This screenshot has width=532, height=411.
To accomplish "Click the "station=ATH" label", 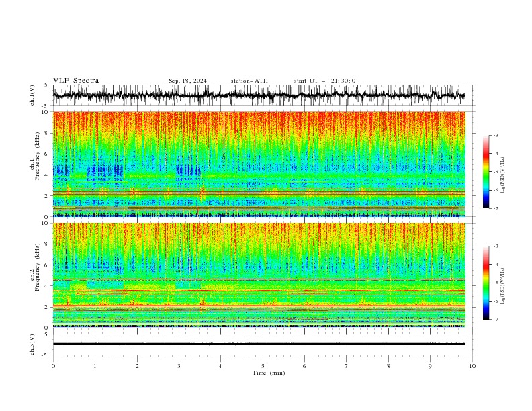I will point(249,81).
